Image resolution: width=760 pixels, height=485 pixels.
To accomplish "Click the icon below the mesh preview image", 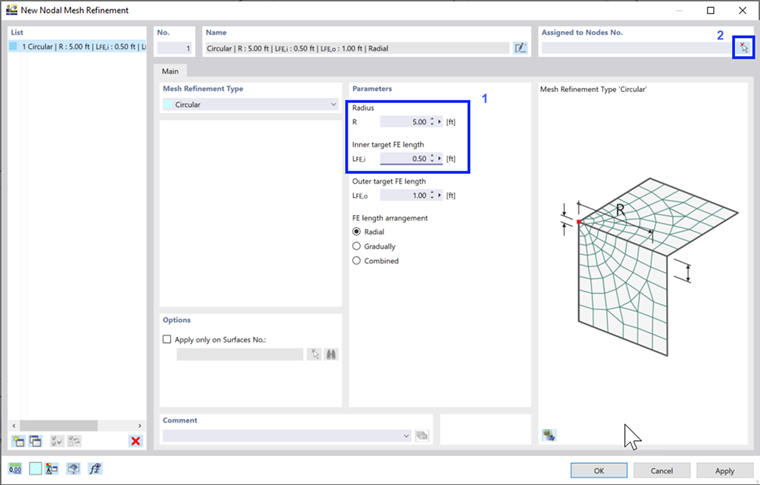I will coord(549,435).
